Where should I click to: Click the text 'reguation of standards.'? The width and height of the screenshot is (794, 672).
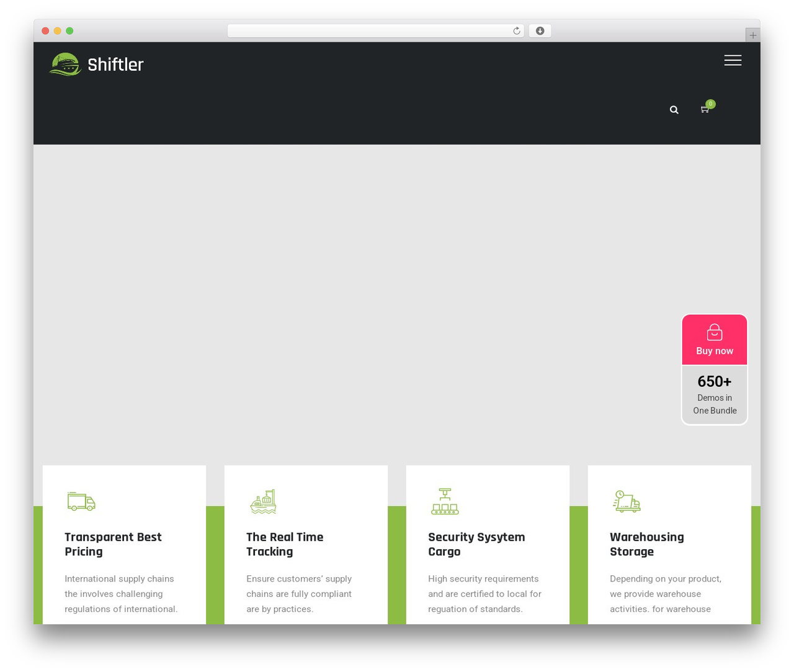475,609
